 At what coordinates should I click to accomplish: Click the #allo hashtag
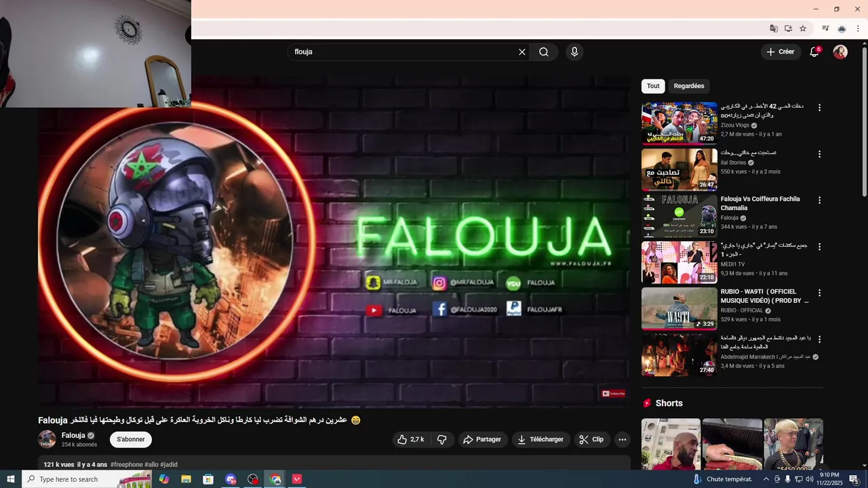pyautogui.click(x=151, y=464)
